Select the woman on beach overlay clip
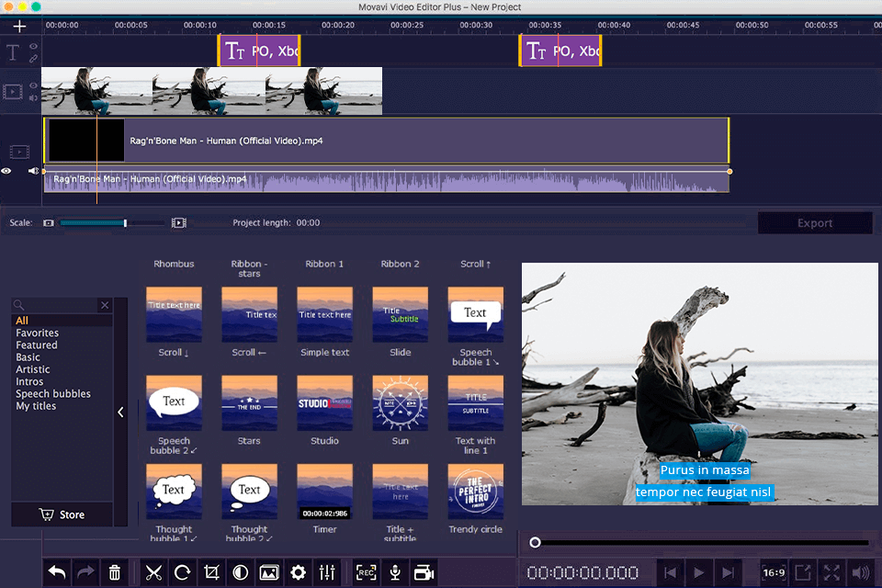Image resolution: width=882 pixels, height=588 pixels. (x=212, y=91)
